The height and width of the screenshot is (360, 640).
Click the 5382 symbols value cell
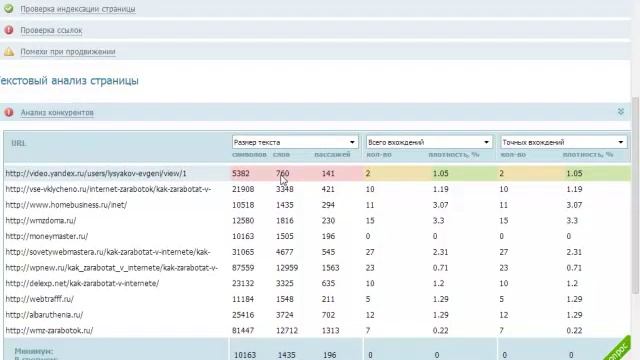click(241, 173)
